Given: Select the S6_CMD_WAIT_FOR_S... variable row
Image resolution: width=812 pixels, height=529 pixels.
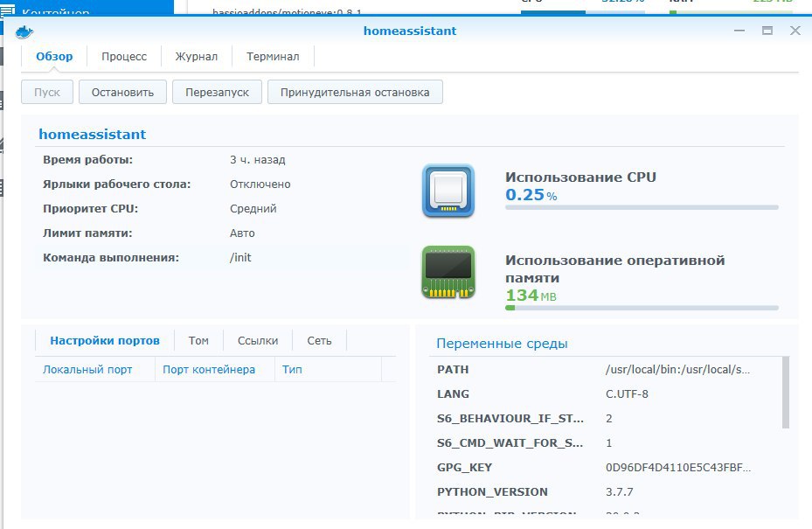Looking at the screenshot, I should [x=606, y=443].
